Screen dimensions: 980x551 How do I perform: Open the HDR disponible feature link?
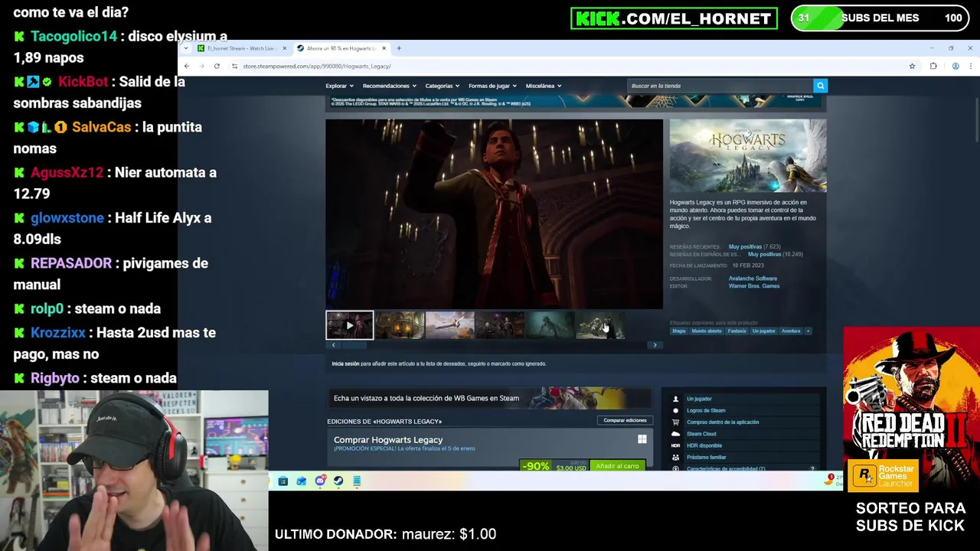coord(704,445)
